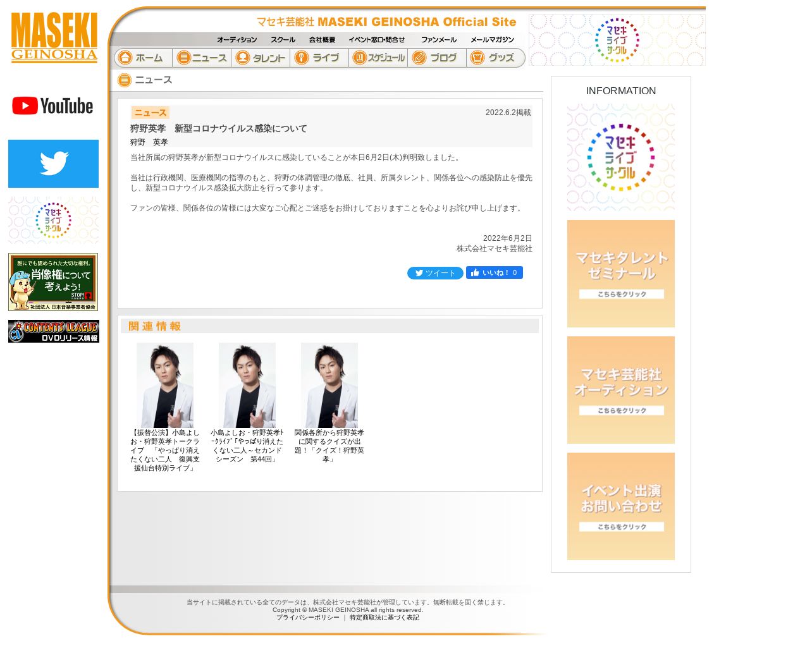The image size is (812, 648).
Task: Open the 特定商取引法に基づく表記 footer link
Action: click(384, 618)
